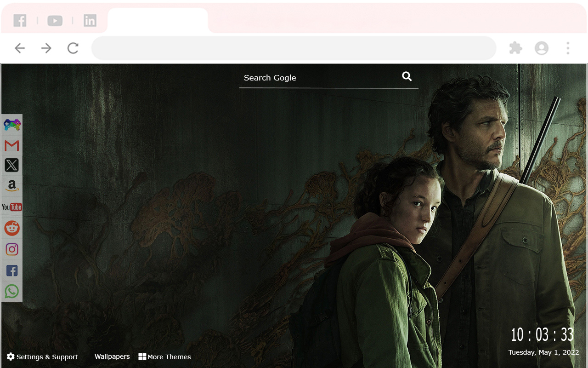Switch to the LinkedIn pinned tab
Image resolution: width=588 pixels, height=368 pixels.
coord(90,20)
